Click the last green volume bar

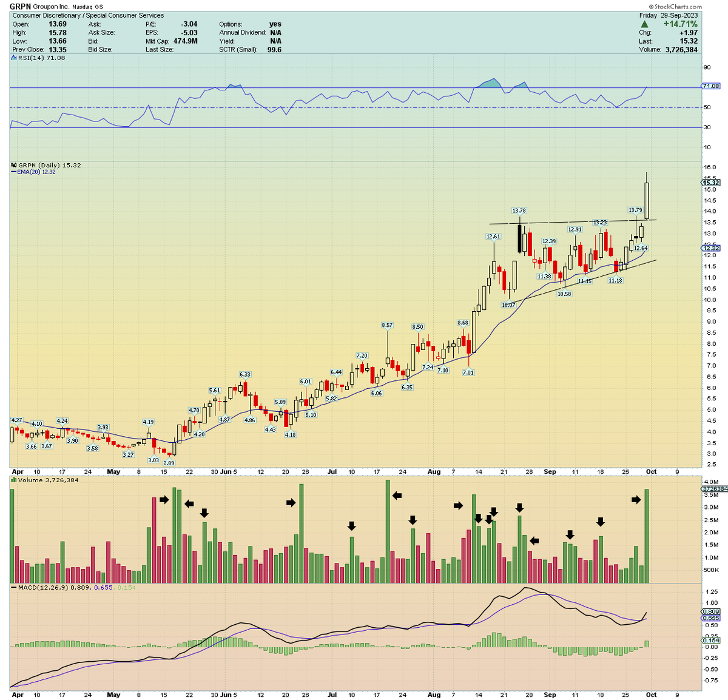[647, 536]
